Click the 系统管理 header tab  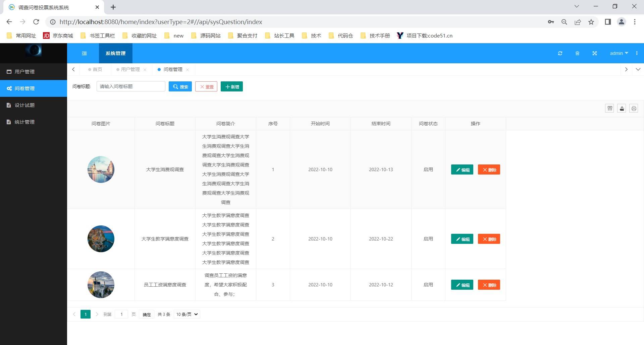click(116, 53)
